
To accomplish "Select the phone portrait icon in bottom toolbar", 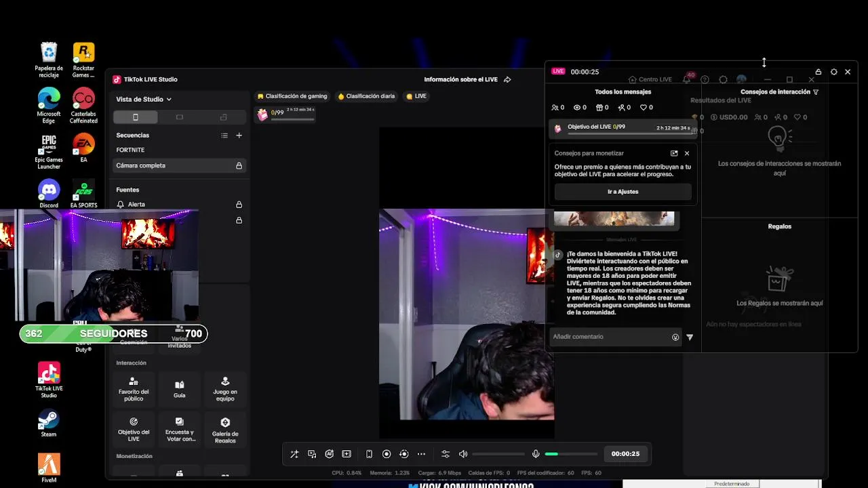I will coord(369,454).
